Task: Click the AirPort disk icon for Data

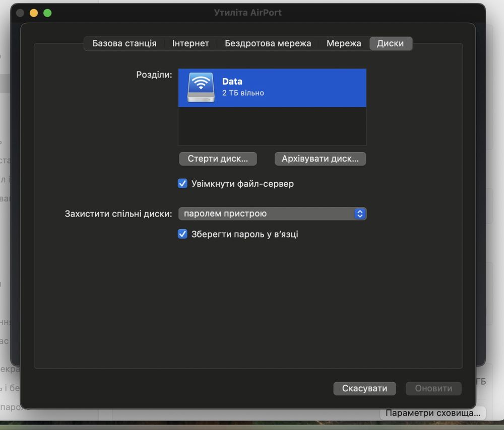Action: [201, 87]
